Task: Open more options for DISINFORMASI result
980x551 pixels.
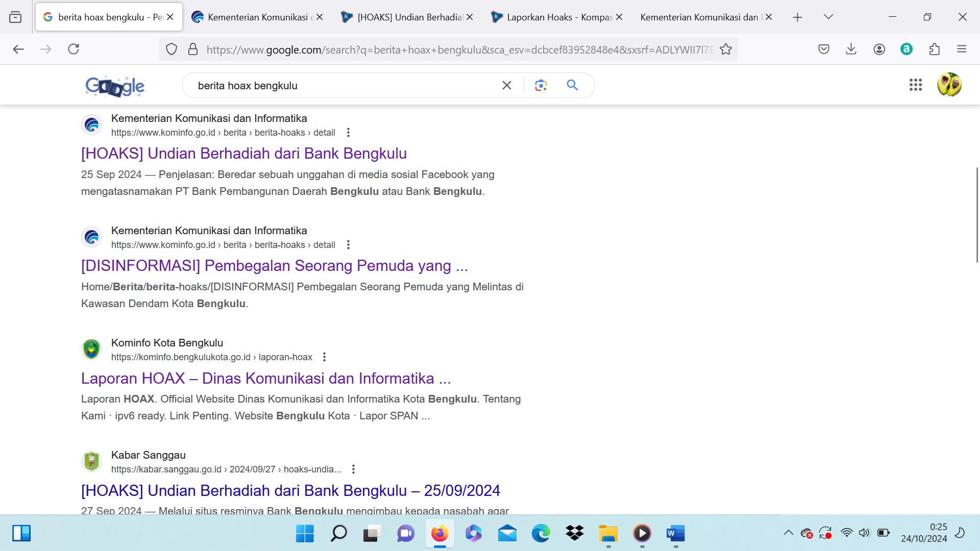Action: pos(348,245)
